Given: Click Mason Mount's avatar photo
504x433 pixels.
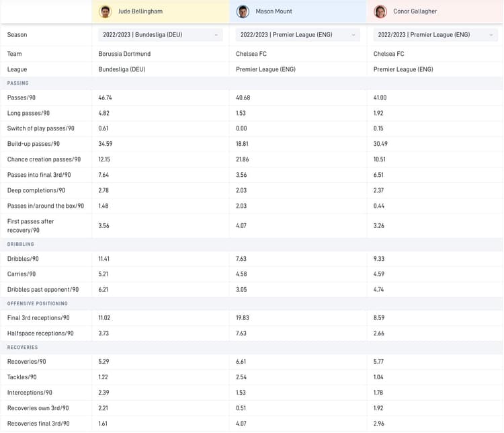Looking at the screenshot, I should pyautogui.click(x=243, y=11).
